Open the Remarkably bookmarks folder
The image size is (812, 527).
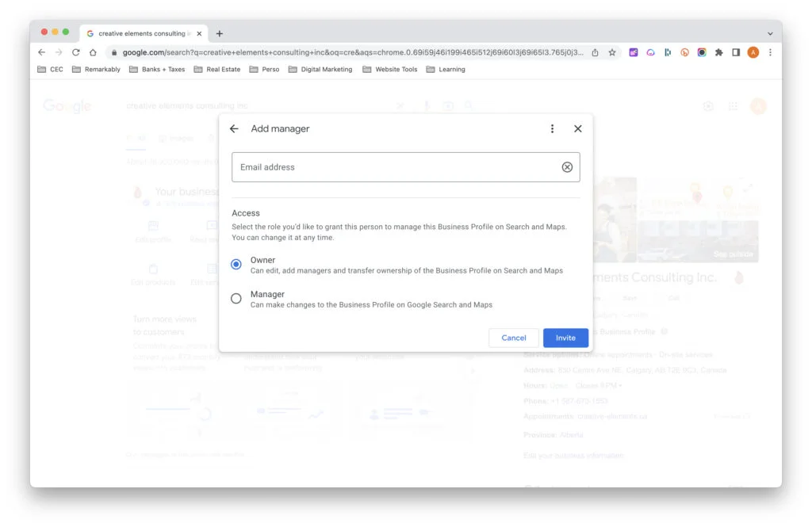[96, 70]
